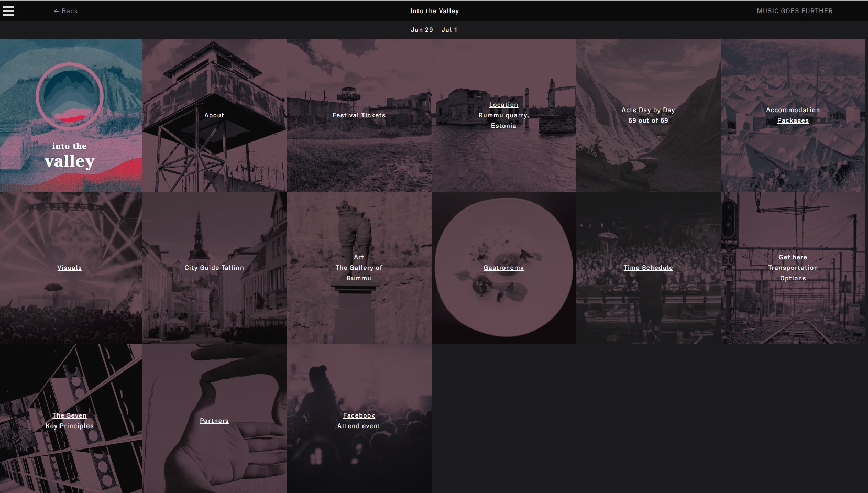The image size is (868, 493).
Task: Open the Visuals link
Action: 70,268
